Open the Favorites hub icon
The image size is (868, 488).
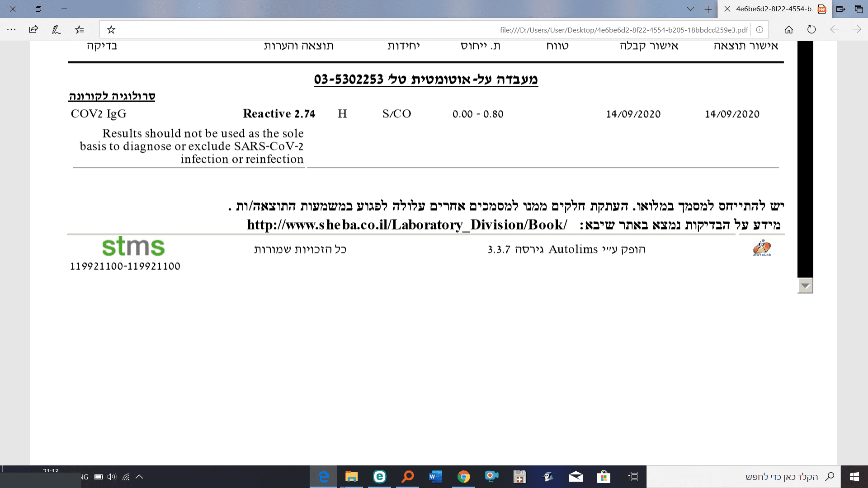coord(80,30)
